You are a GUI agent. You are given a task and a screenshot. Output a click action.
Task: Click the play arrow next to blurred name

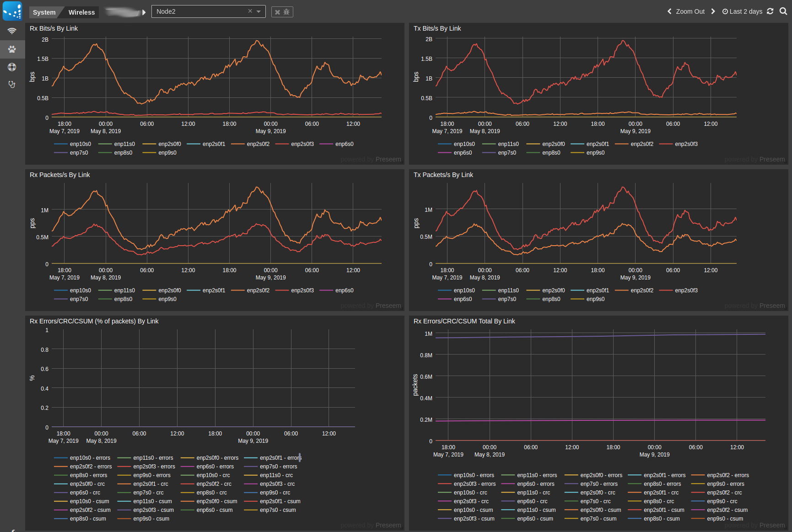pos(144,12)
